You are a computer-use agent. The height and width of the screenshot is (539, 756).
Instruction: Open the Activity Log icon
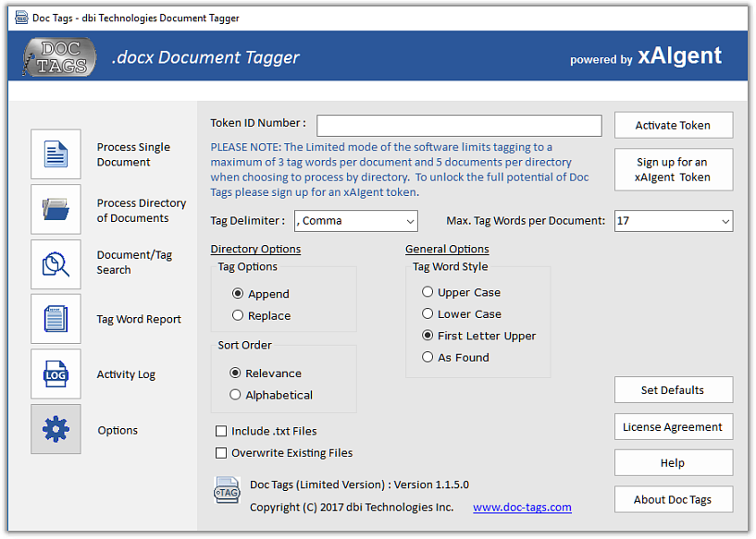(56, 374)
